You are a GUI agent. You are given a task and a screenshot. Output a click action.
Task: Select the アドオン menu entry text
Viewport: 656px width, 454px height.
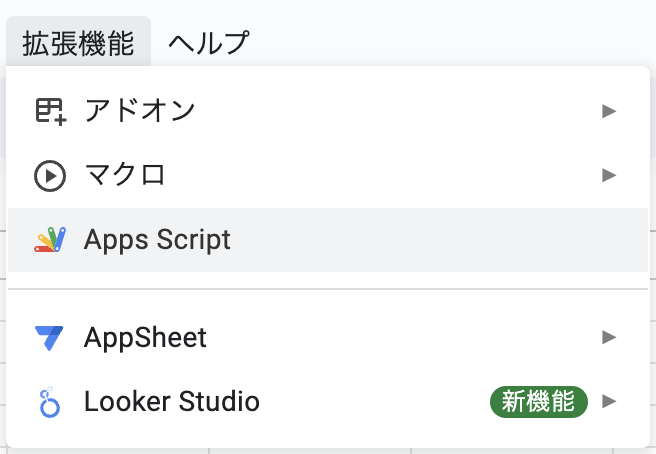tap(140, 111)
